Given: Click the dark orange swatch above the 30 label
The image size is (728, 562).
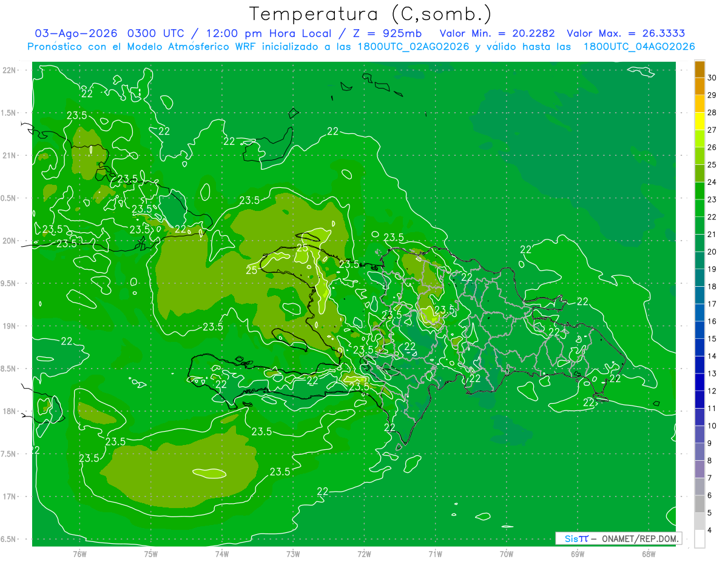Looking at the screenshot, I should tap(699, 70).
